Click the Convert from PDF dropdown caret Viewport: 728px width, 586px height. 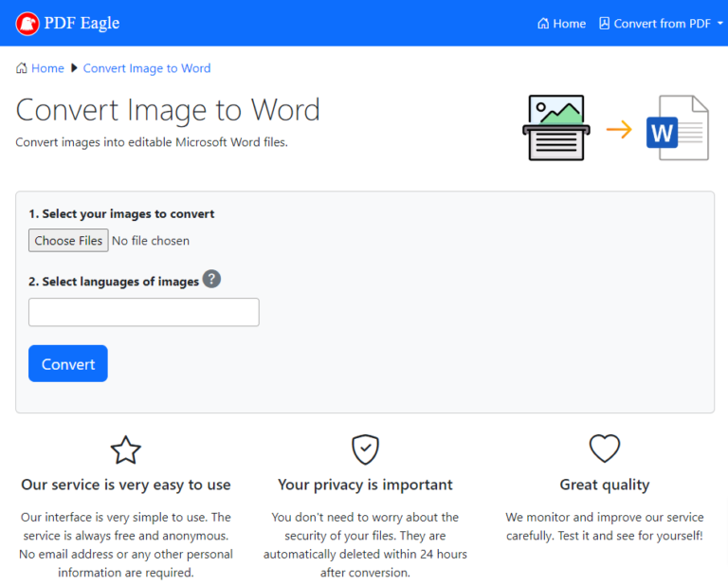[x=720, y=23]
